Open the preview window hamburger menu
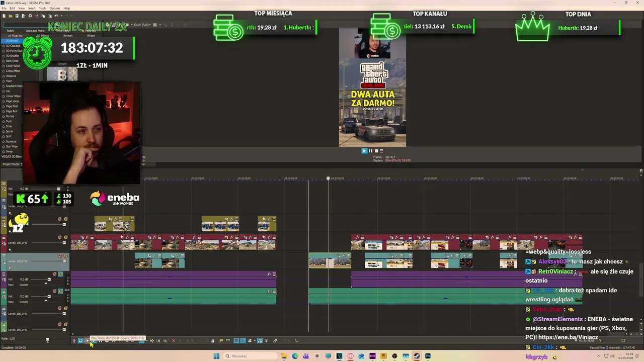 [x=381, y=151]
